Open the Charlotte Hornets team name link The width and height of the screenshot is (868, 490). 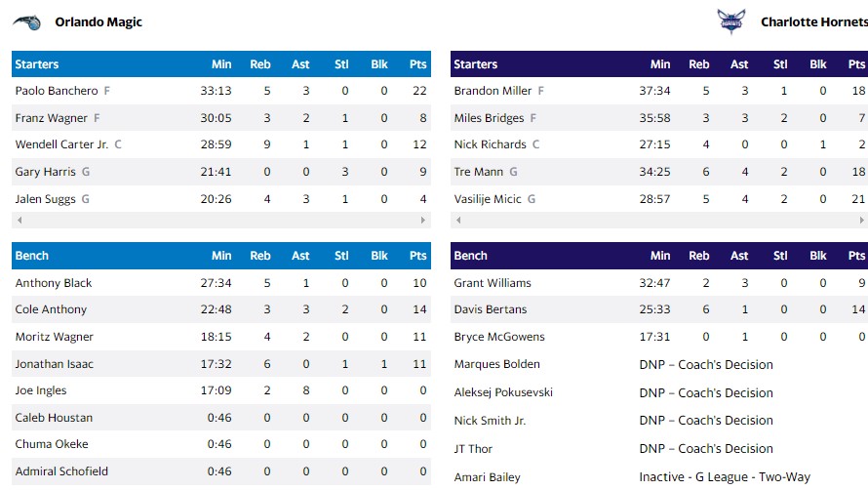(x=813, y=21)
